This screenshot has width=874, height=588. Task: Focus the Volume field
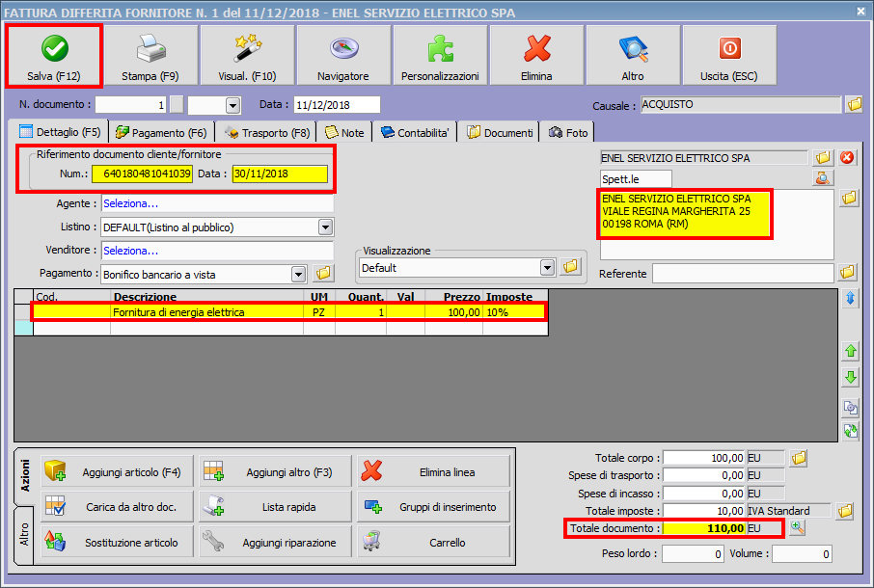[802, 553]
